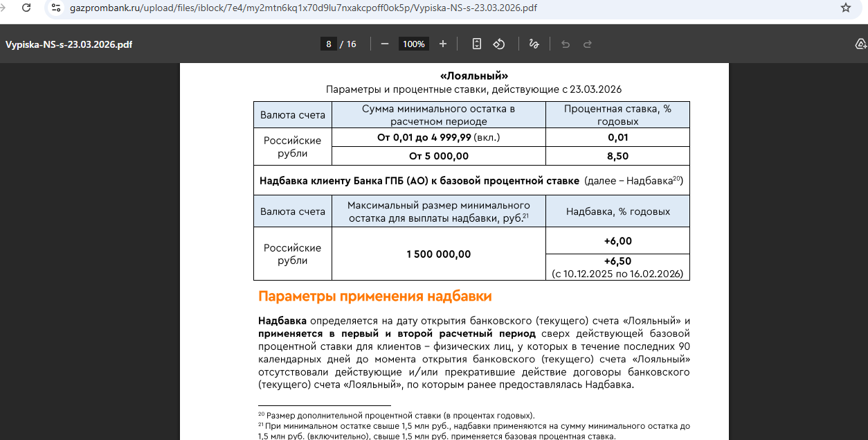
Task: Click the +6,00 surcharge table cell
Action: [x=617, y=241]
